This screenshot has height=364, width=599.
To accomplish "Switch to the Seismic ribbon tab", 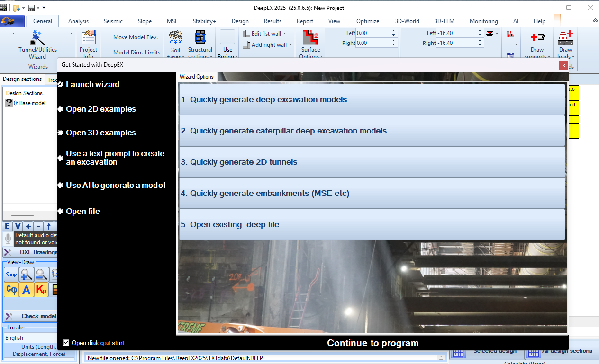I will click(113, 21).
